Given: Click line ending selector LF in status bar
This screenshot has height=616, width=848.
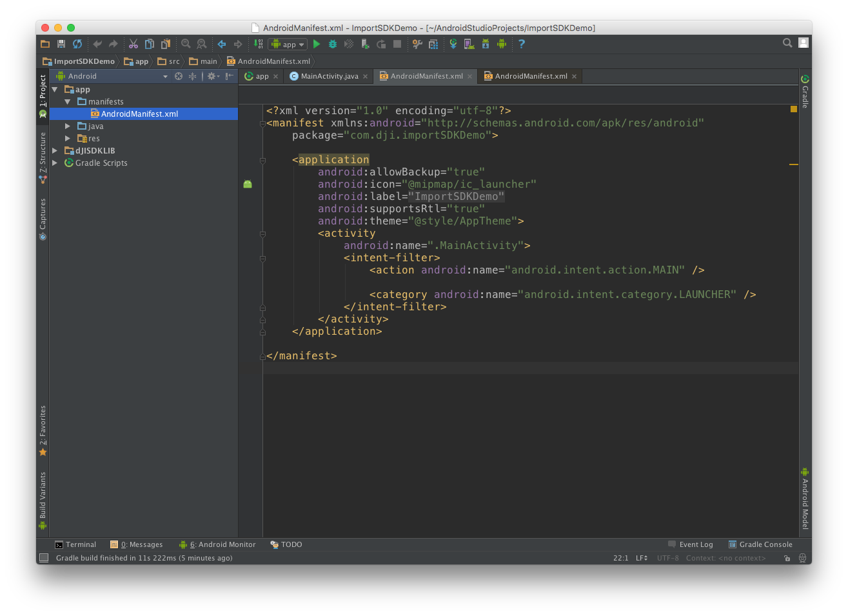Looking at the screenshot, I should click(641, 557).
